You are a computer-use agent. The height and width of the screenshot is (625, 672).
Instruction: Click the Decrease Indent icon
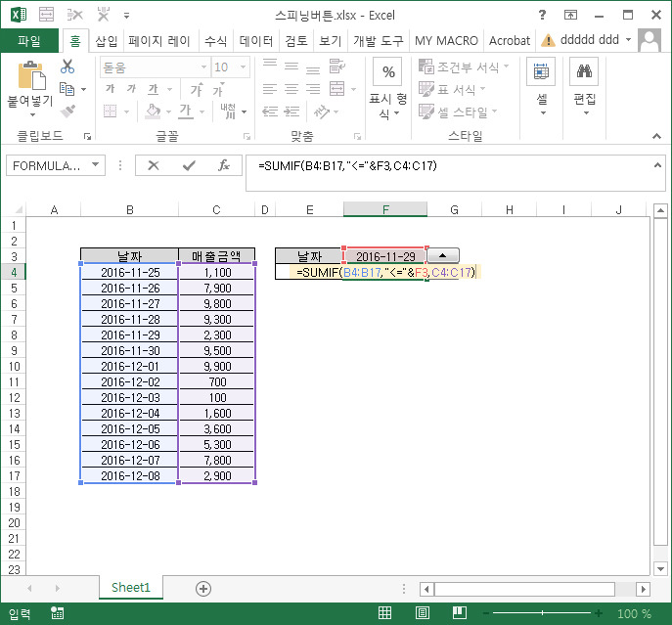[x=270, y=112]
